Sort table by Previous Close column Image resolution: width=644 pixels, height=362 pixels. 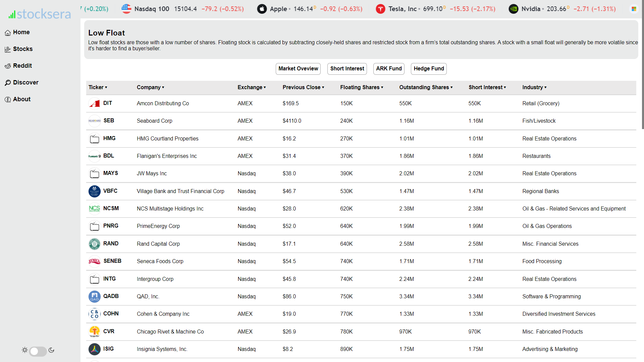(x=303, y=87)
